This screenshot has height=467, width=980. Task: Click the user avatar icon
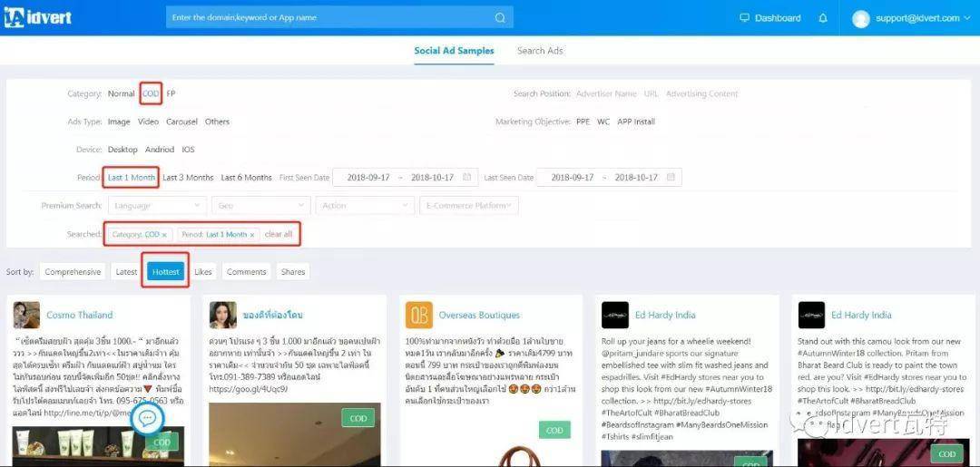click(860, 19)
